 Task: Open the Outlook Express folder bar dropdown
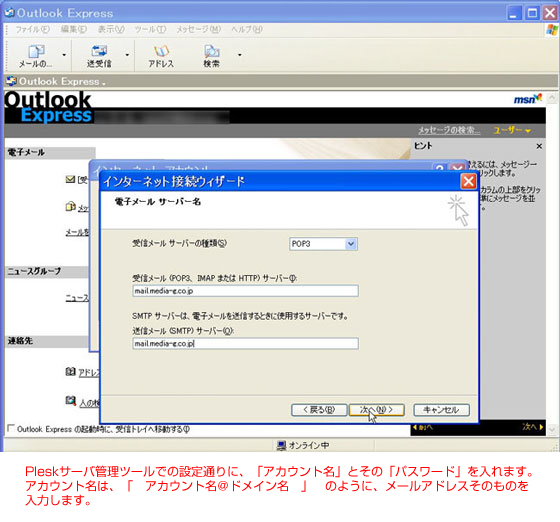pyautogui.click(x=104, y=84)
